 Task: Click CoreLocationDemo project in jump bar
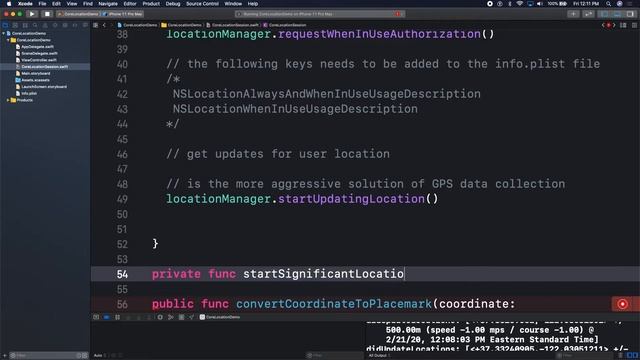[x=137, y=25]
